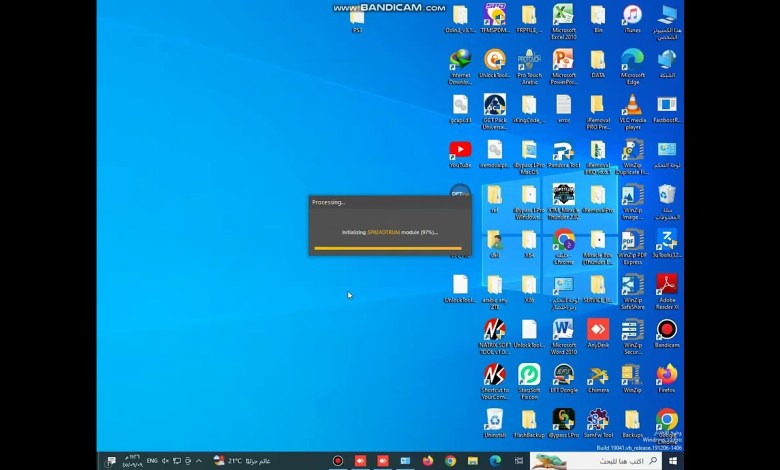Launch Firefox from the desktop
The width and height of the screenshot is (780, 470).
(667, 379)
